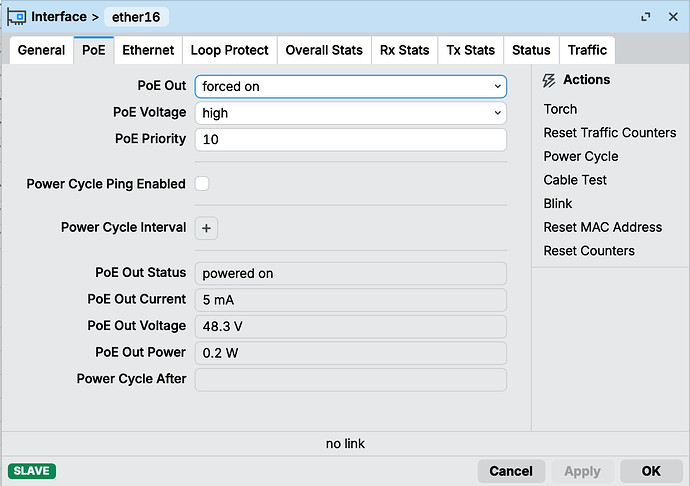Add a Power Cycle Interval with plus button
Viewport: 690px width, 486px height.
click(x=206, y=228)
